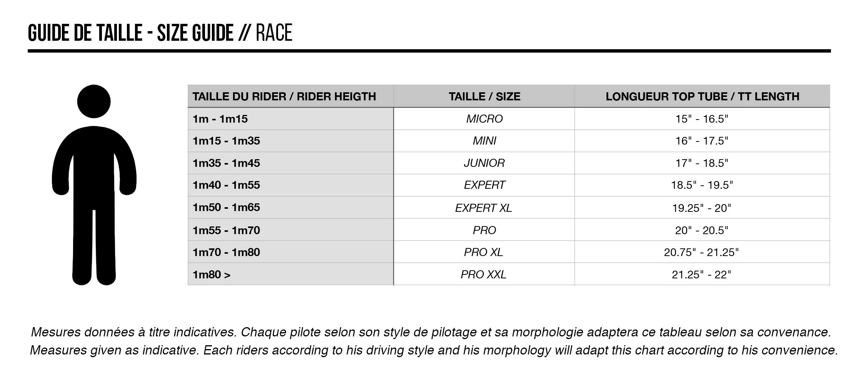Click the '20.75" - 21.25"' top tube length
This screenshot has height=381, width=868.
(x=701, y=252)
